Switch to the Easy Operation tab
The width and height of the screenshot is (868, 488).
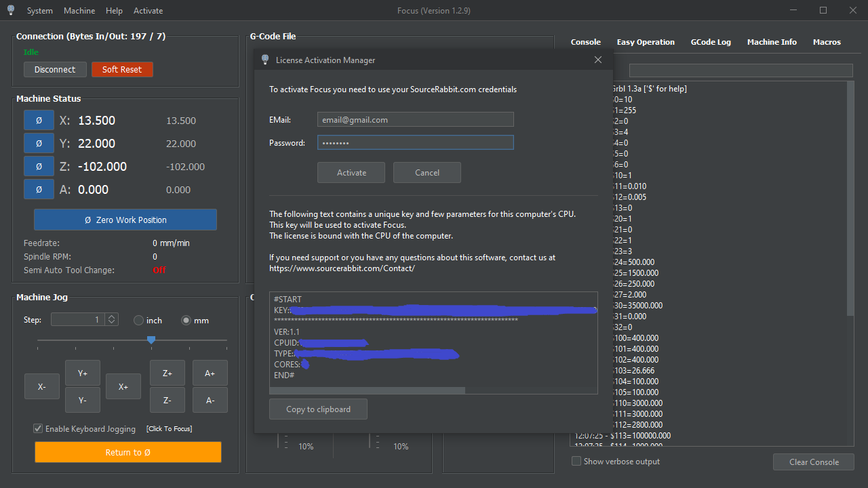[646, 42]
